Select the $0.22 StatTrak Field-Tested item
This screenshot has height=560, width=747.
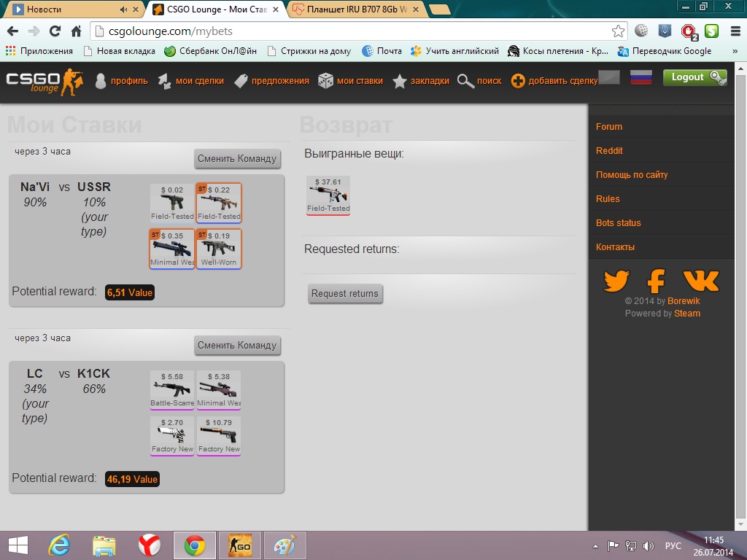pyautogui.click(x=219, y=203)
